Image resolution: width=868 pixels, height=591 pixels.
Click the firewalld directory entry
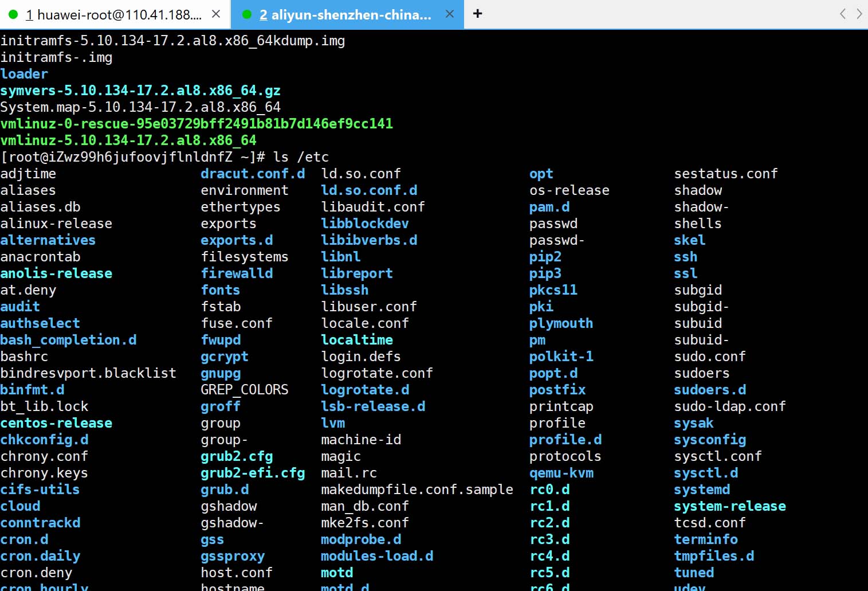(x=237, y=273)
